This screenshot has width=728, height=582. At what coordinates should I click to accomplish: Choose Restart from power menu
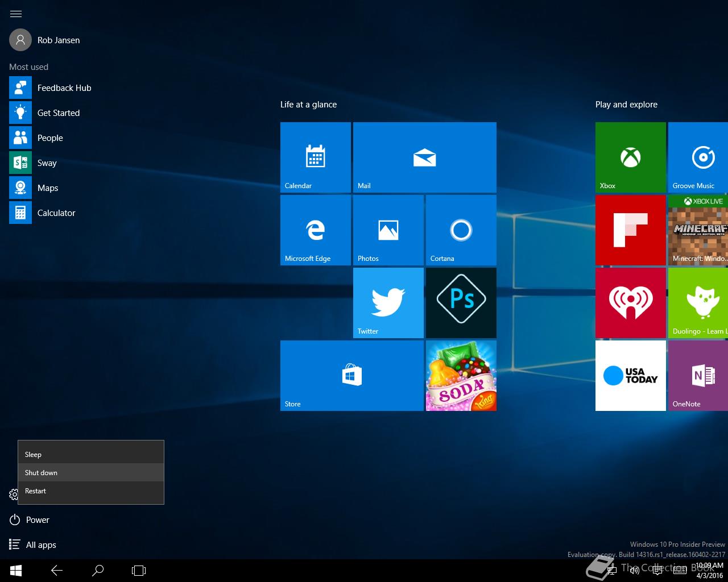pyautogui.click(x=91, y=491)
